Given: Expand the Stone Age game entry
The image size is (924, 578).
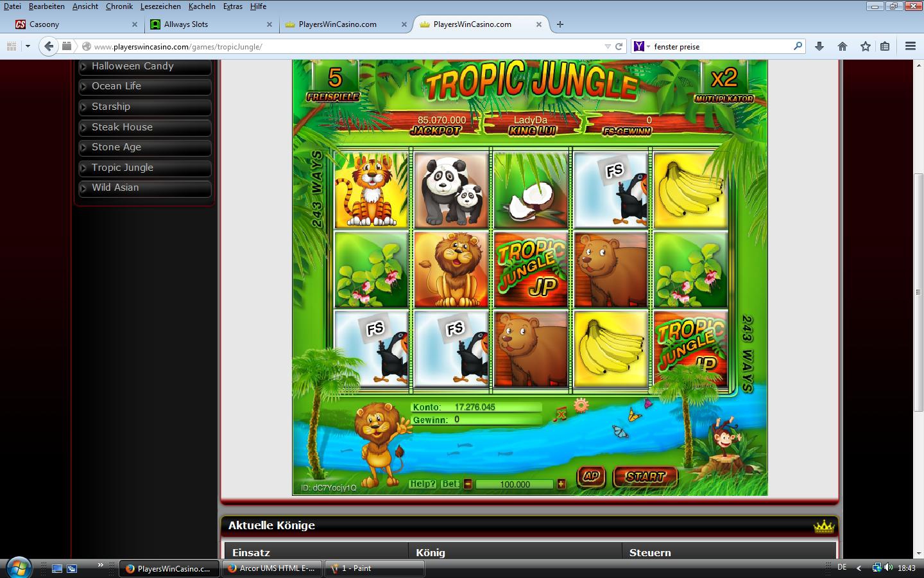Looking at the screenshot, I should click(144, 148).
